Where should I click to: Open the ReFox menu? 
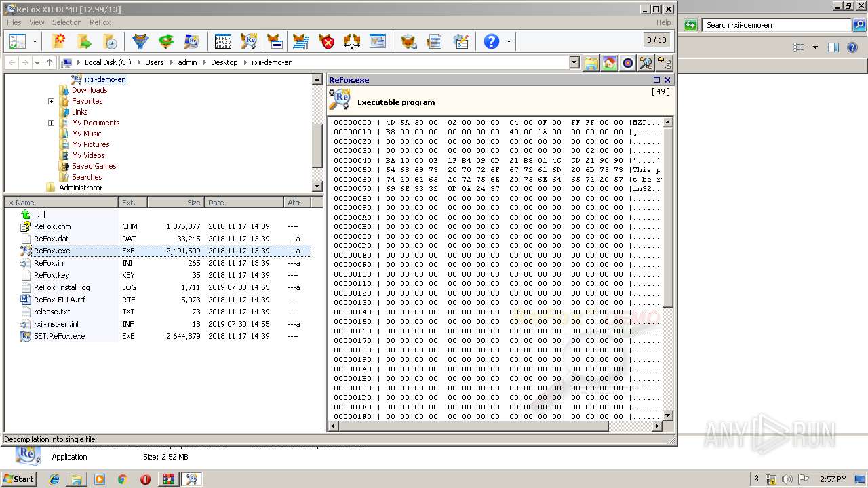pyautogui.click(x=100, y=22)
